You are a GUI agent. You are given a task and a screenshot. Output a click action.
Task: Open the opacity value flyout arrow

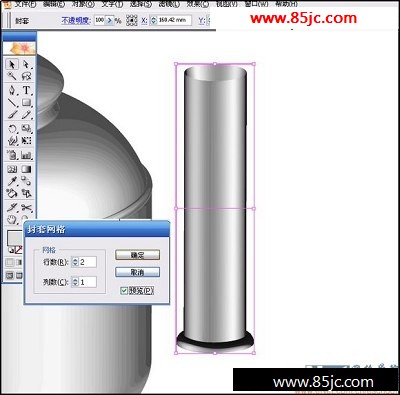[x=109, y=20]
